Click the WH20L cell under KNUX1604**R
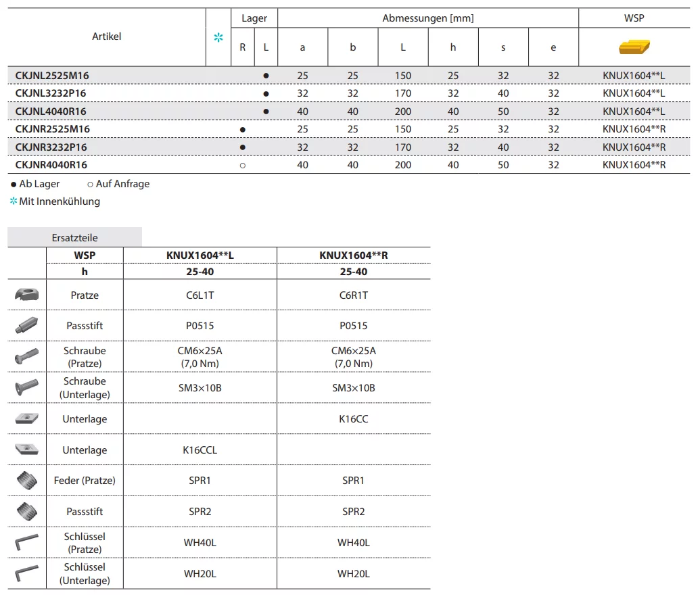Screen dimensions: 700x605 coord(353,574)
